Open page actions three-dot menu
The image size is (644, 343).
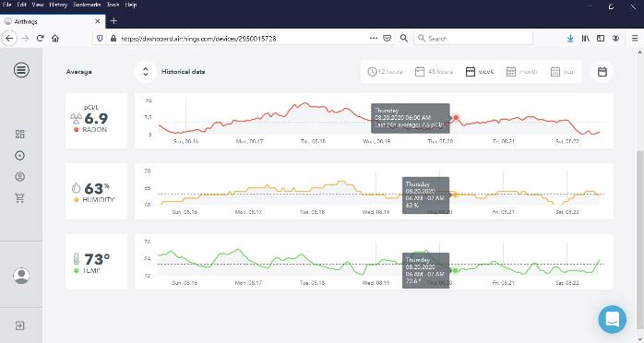pos(374,38)
